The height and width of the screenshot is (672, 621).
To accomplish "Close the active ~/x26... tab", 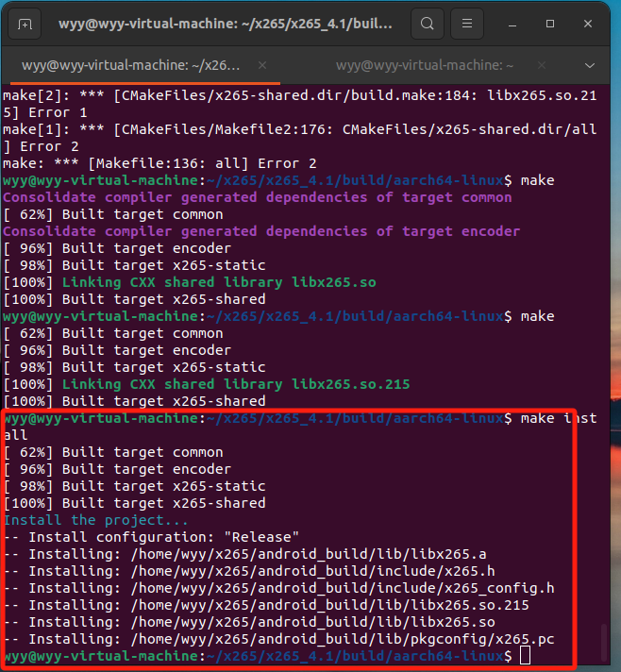I will coord(261,66).
